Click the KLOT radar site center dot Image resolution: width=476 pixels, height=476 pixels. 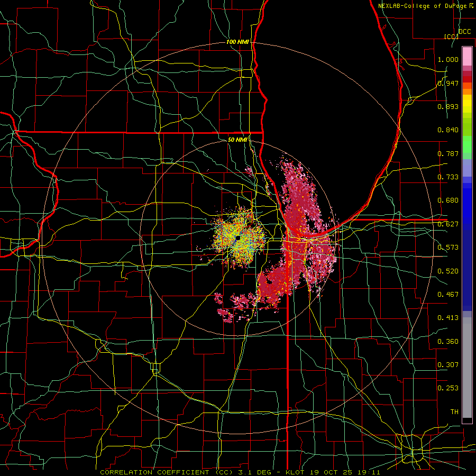[238, 237]
